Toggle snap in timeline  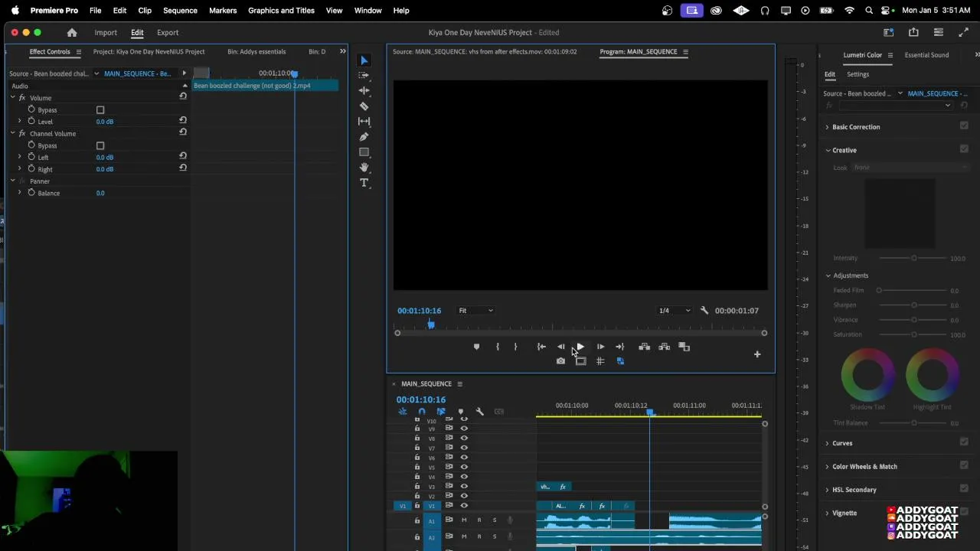coord(422,412)
